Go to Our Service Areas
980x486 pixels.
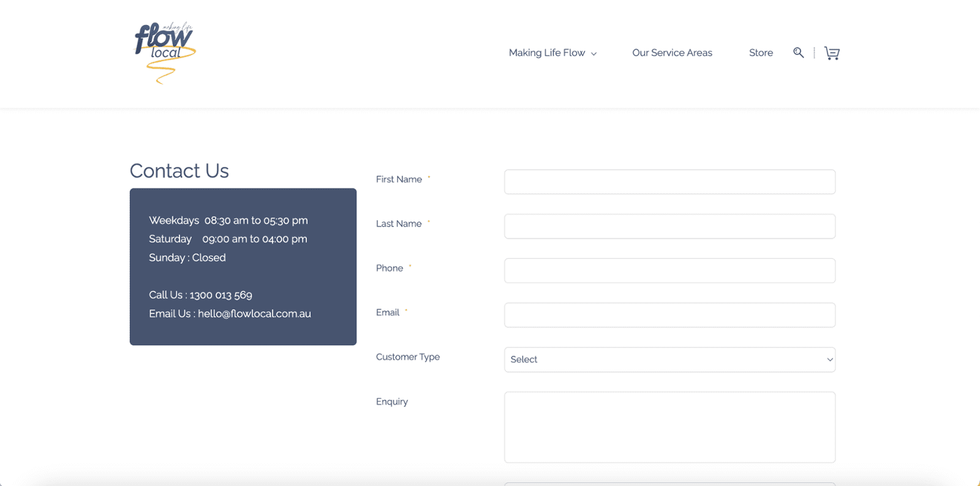[672, 53]
